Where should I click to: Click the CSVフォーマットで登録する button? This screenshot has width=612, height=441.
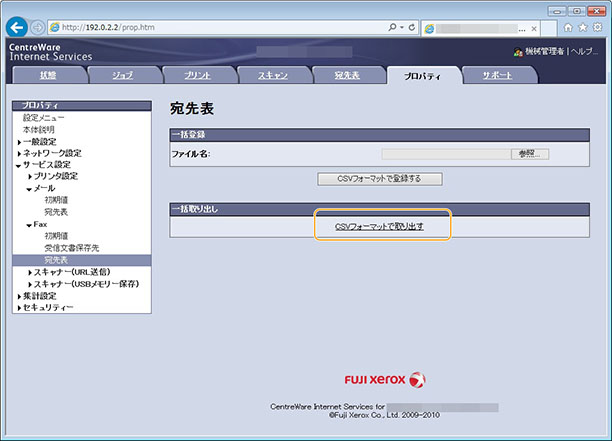(379, 179)
